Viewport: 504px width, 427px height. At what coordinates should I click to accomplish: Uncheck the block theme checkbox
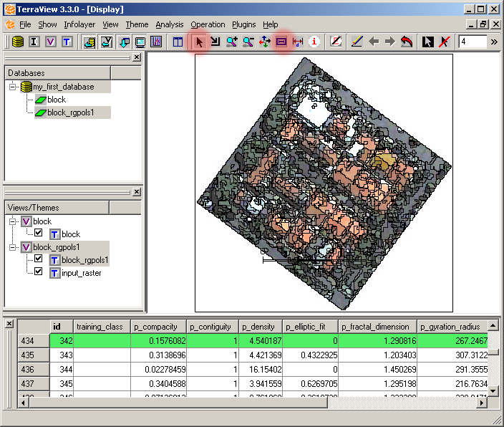39,234
